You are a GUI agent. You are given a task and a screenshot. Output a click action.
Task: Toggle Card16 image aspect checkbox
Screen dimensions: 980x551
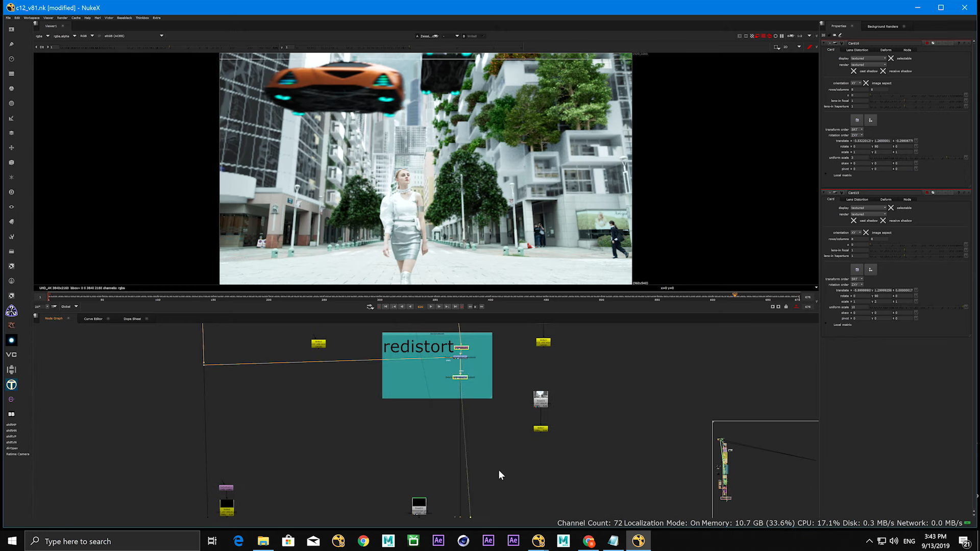pos(866,83)
